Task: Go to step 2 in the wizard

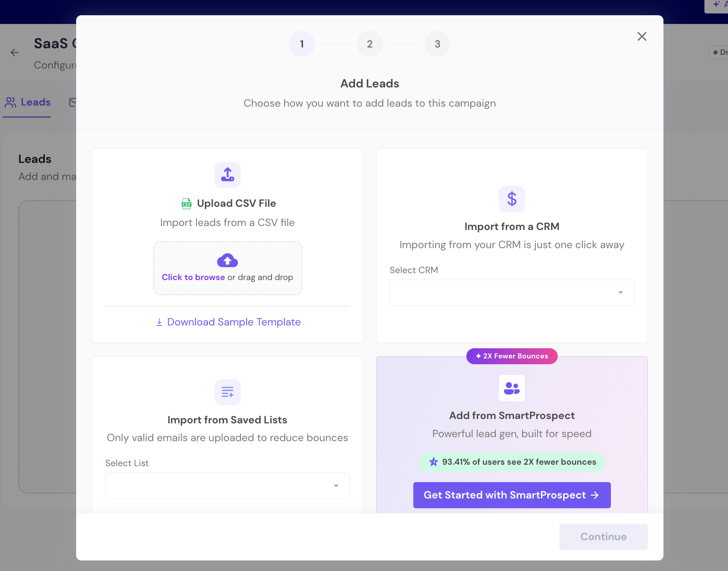Action: pos(369,44)
